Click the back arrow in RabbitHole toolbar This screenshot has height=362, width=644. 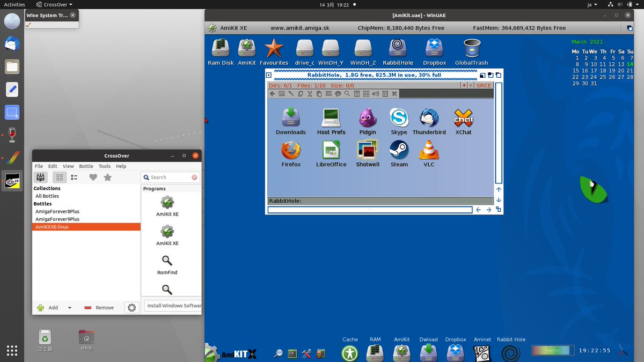(x=272, y=94)
